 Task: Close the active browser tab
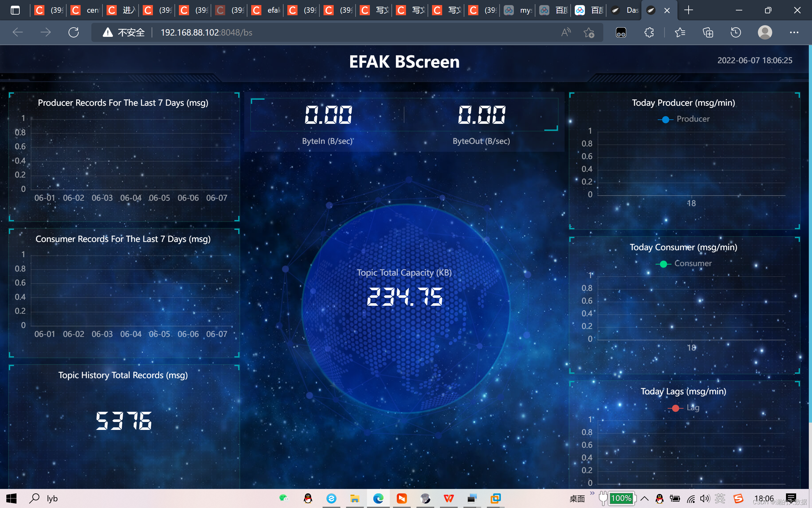[667, 10]
